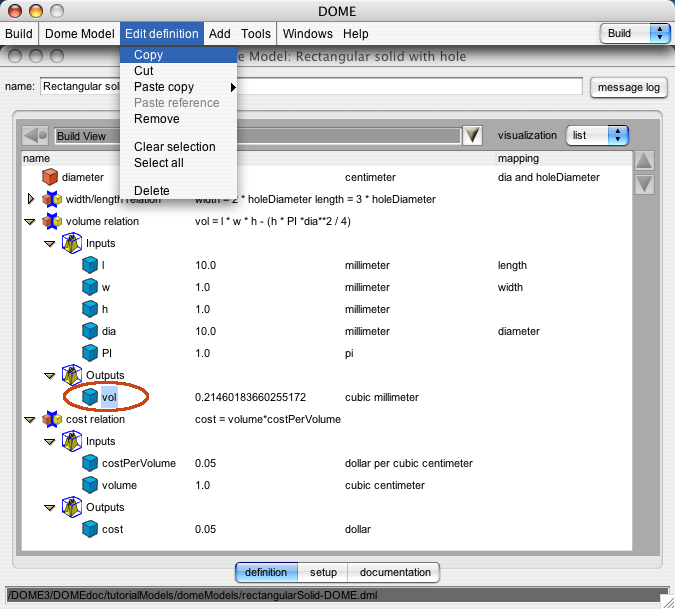The height and width of the screenshot is (609, 675).
Task: Open the Windows menu
Action: 308,34
